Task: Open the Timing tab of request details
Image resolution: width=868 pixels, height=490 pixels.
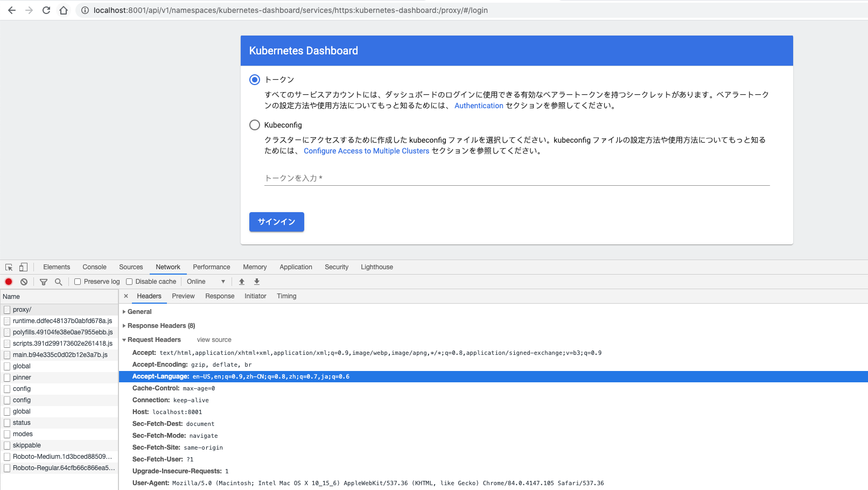Action: pyautogui.click(x=286, y=296)
